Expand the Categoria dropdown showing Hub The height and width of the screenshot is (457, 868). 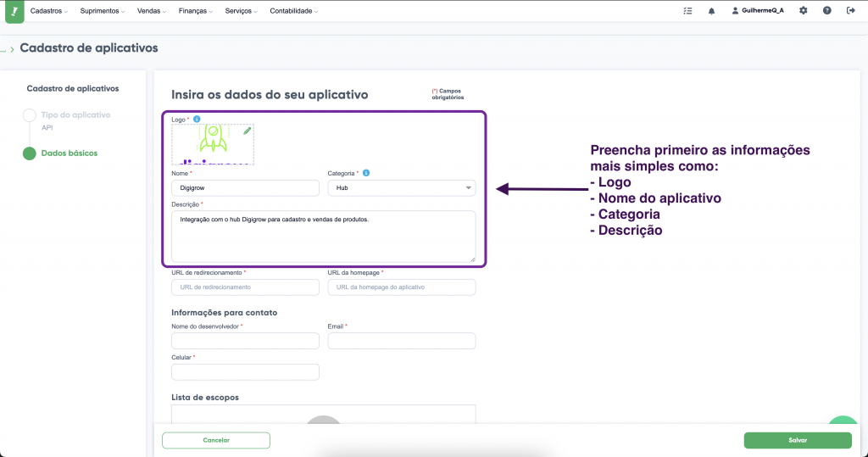point(401,188)
